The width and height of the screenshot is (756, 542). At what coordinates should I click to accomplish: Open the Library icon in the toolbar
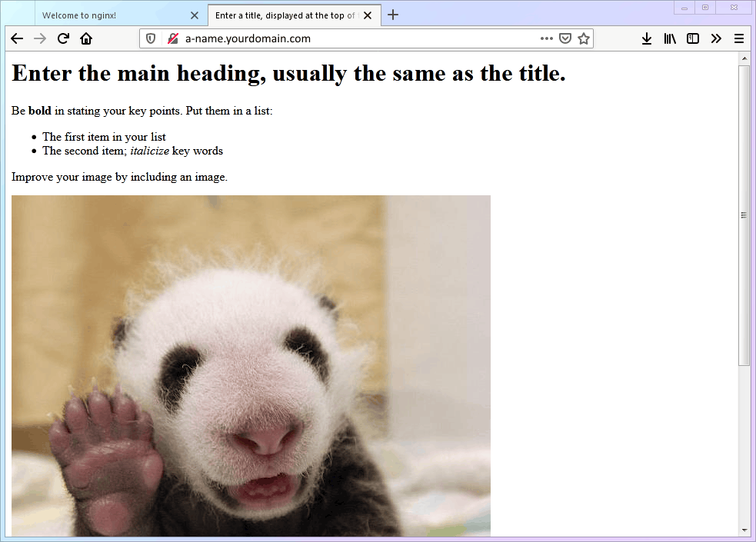pos(670,38)
